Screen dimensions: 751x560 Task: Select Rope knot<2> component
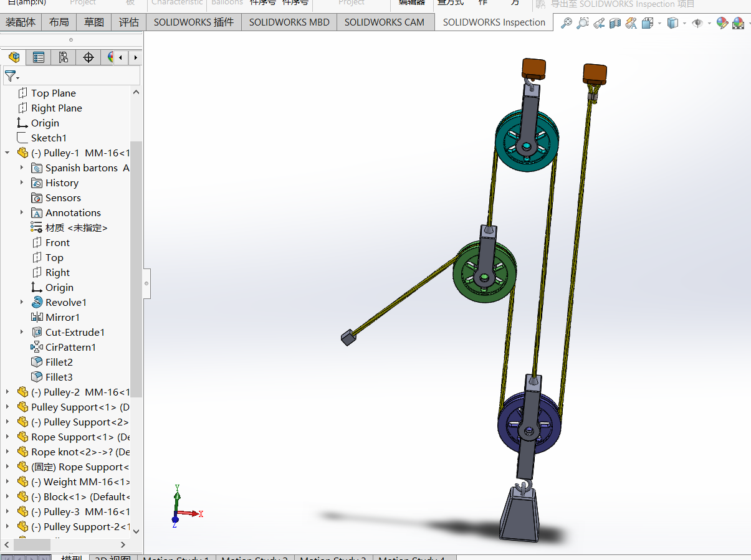point(80,452)
